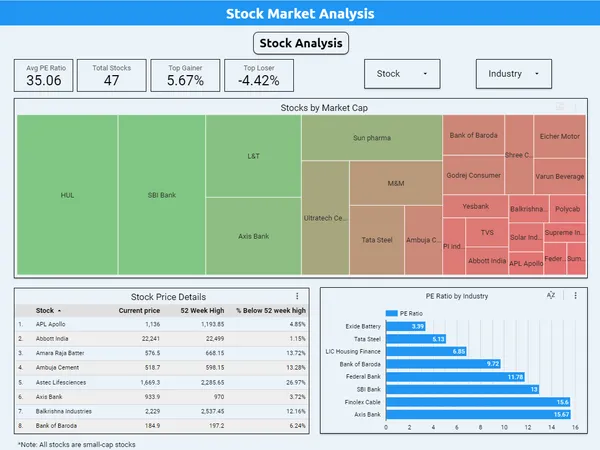Select the Shree C... treemap block
The width and height of the screenshot is (600, 450).
519,155
